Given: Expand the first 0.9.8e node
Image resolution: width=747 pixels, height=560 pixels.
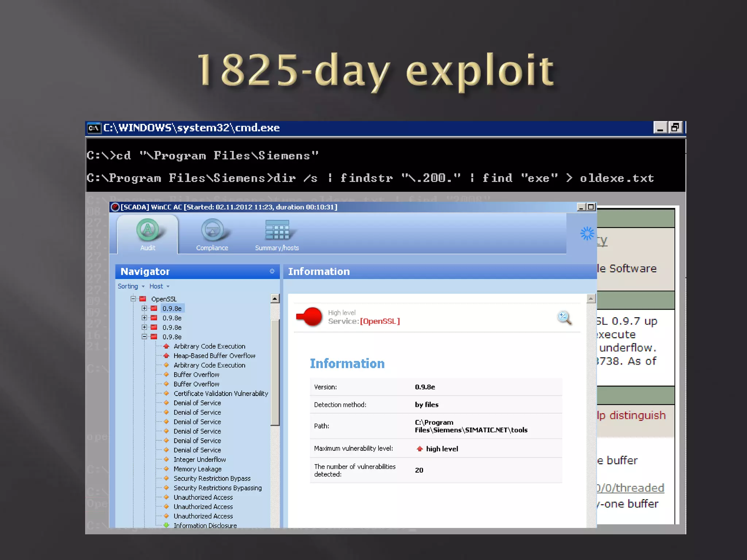Looking at the screenshot, I should 144,308.
